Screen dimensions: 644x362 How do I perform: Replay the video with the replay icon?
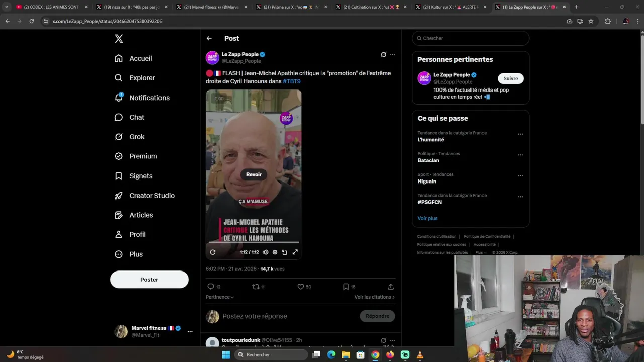pyautogui.click(x=213, y=252)
